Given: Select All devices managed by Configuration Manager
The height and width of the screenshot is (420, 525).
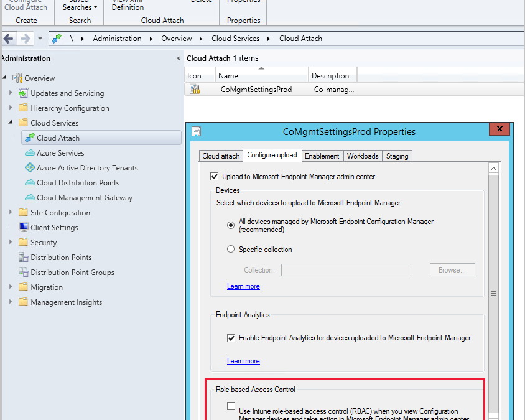Looking at the screenshot, I should (231, 225).
